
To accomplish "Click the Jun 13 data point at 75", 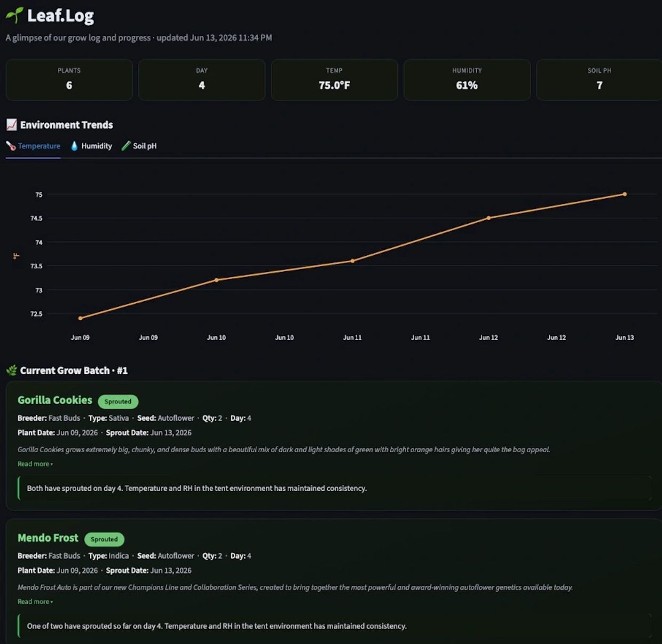I will (625, 194).
